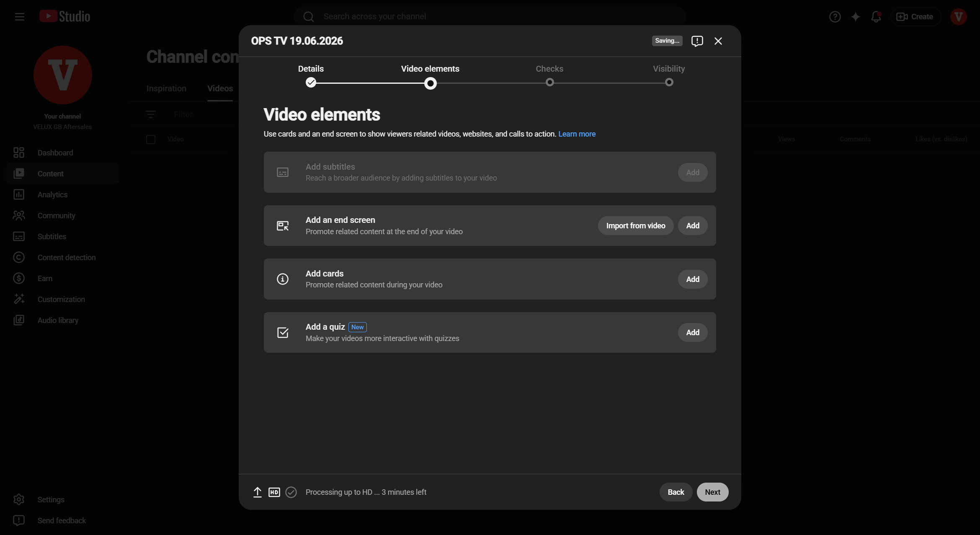Viewport: 980px width, 535px height.
Task: Open the hamburger menu in Studio header
Action: [19, 17]
